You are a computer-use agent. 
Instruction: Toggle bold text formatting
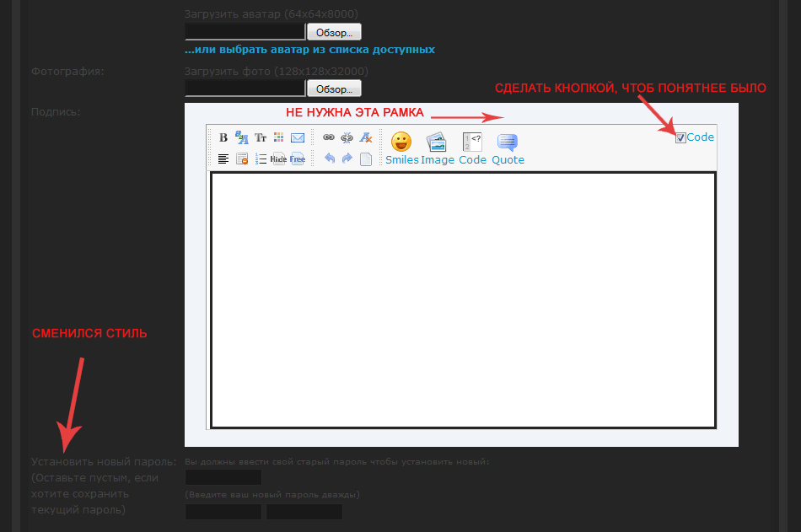pos(223,137)
